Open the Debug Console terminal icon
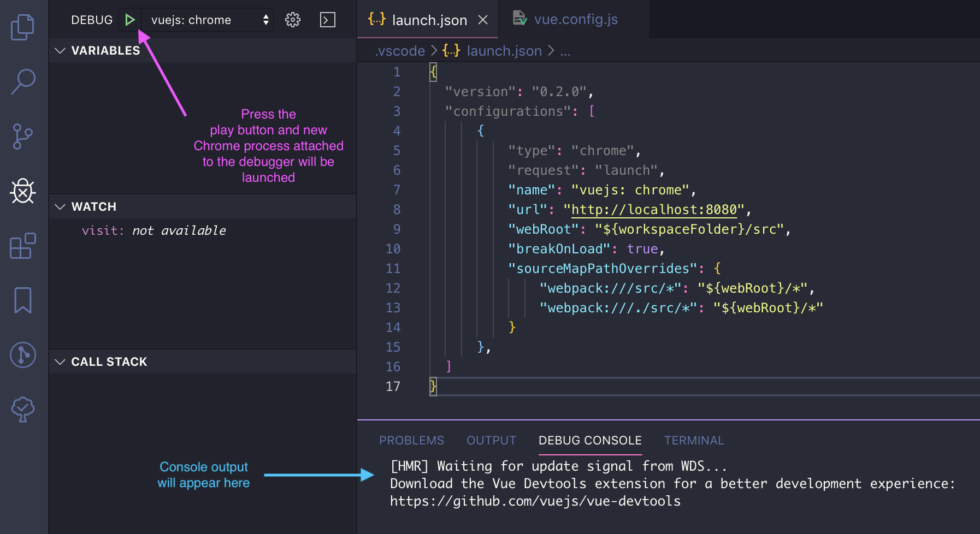Viewport: 980px width, 534px height. pyautogui.click(x=328, y=20)
